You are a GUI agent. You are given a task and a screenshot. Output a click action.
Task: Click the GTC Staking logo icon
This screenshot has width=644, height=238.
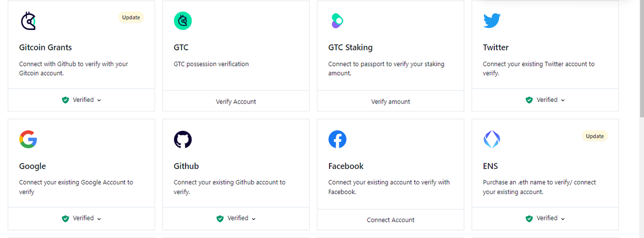tap(336, 21)
